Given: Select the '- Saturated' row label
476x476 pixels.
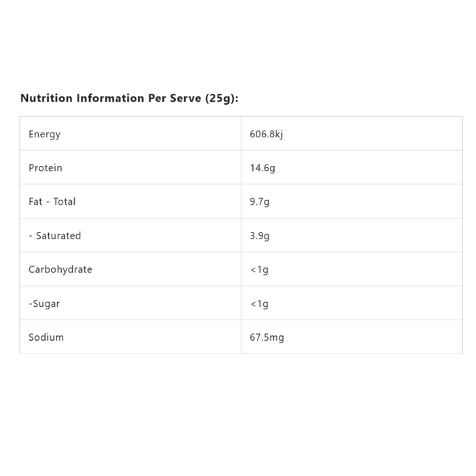Looking at the screenshot, I should click(x=54, y=236).
